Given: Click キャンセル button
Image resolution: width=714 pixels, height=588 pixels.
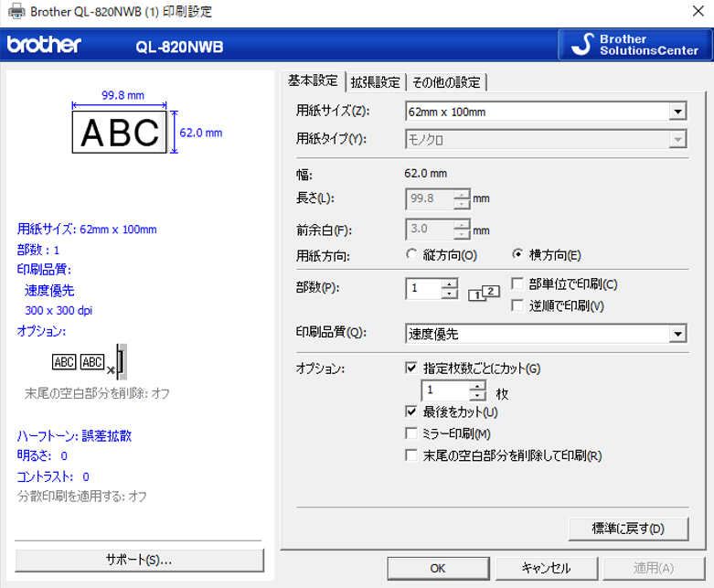Looking at the screenshot, I should [547, 569].
